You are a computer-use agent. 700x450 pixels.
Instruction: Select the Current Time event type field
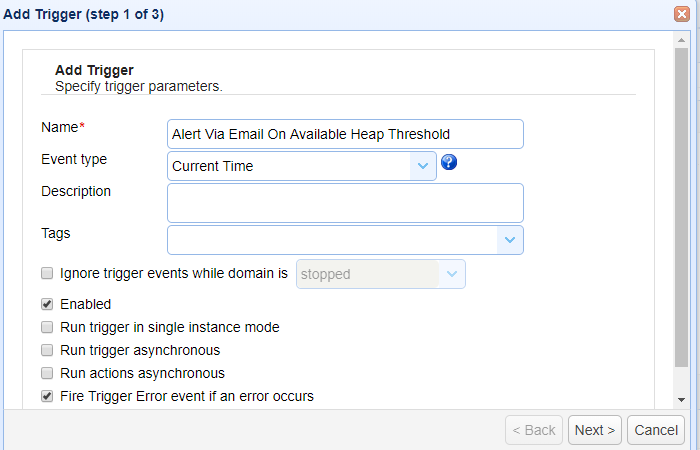(x=289, y=166)
